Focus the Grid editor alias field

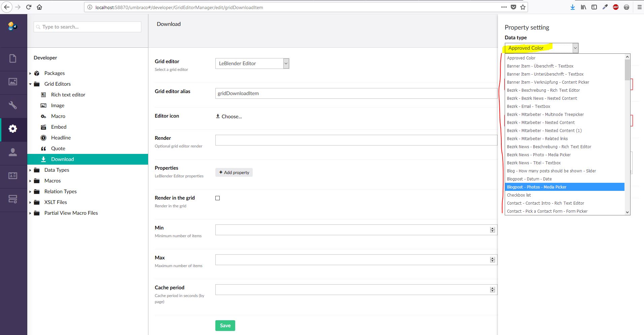(x=356, y=93)
